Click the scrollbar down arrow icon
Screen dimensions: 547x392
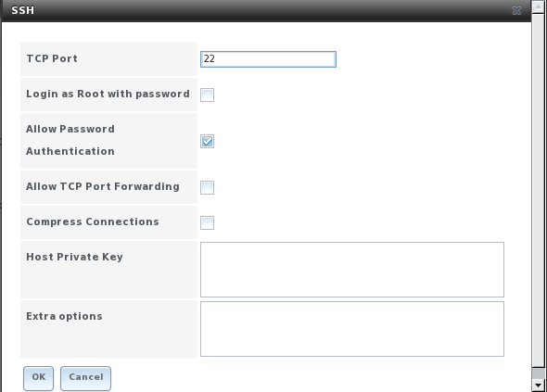tap(539, 385)
